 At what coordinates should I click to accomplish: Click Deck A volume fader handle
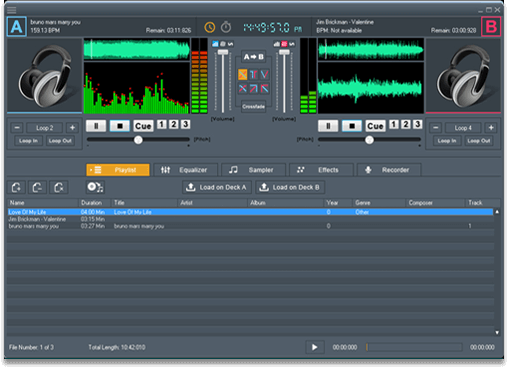[x=223, y=52]
